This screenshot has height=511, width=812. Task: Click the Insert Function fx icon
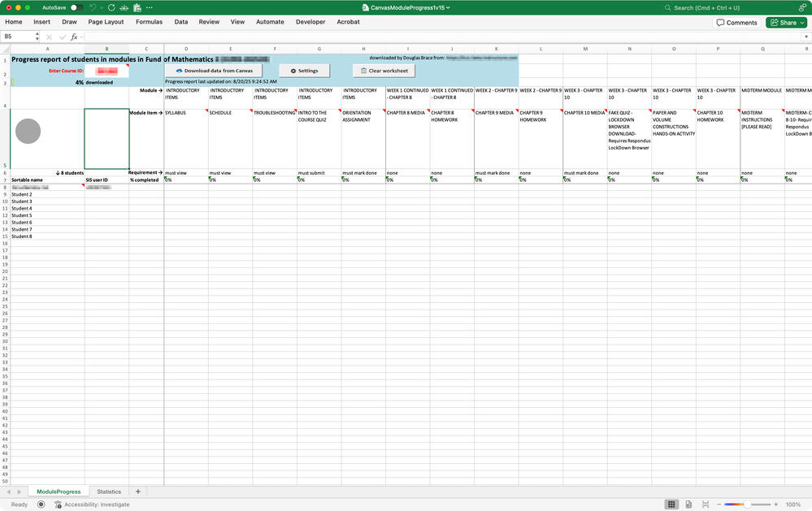[x=74, y=37]
